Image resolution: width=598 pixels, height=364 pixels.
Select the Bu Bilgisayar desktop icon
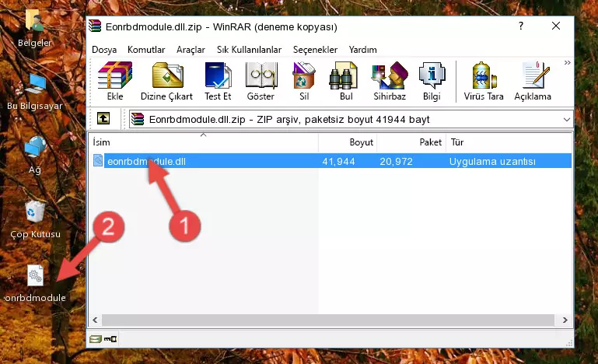(34, 92)
